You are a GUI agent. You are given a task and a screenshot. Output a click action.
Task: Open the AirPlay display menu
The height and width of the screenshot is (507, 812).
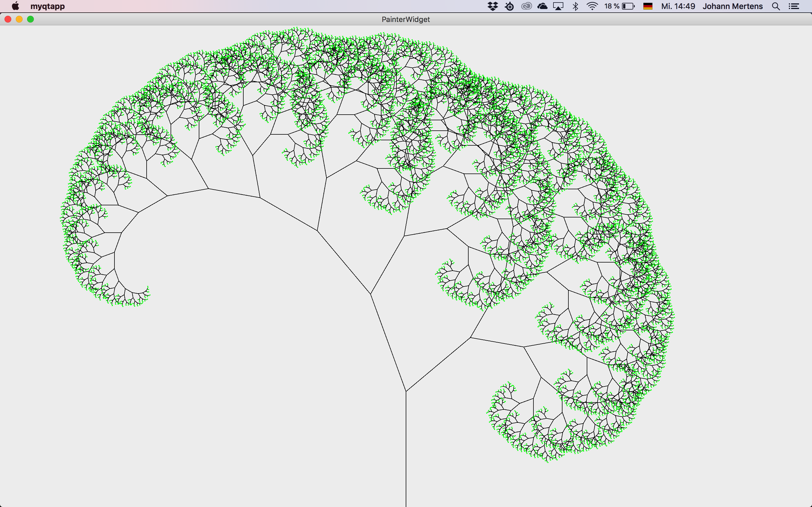tap(558, 6)
